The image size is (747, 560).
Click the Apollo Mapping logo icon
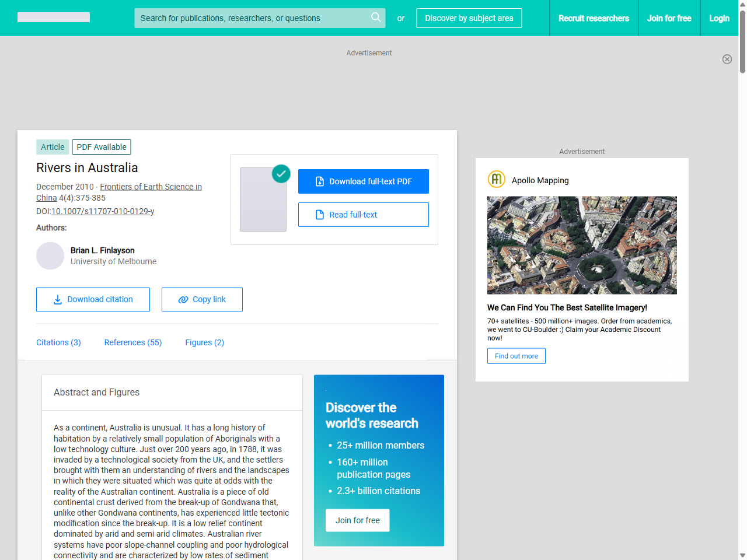pos(496,180)
